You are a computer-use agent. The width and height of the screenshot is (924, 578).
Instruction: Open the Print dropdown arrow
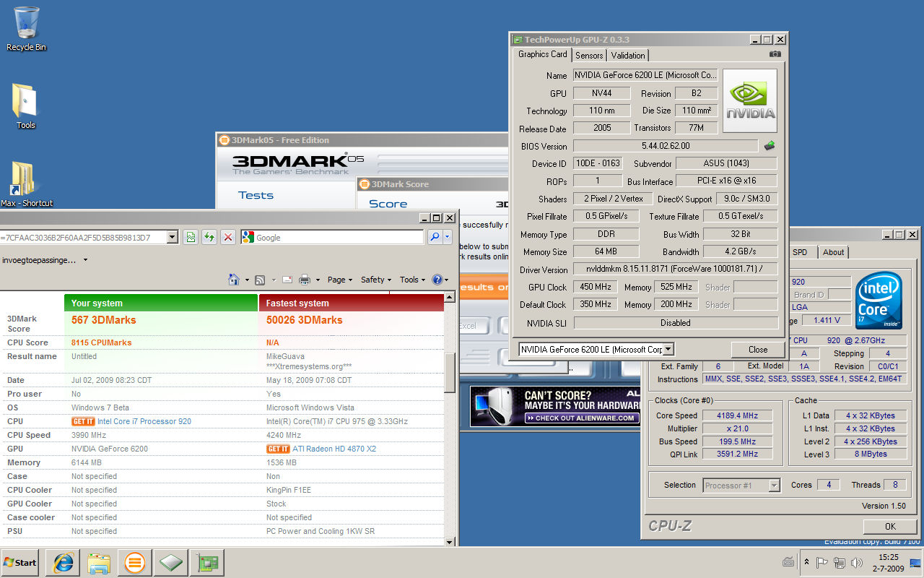(318, 280)
